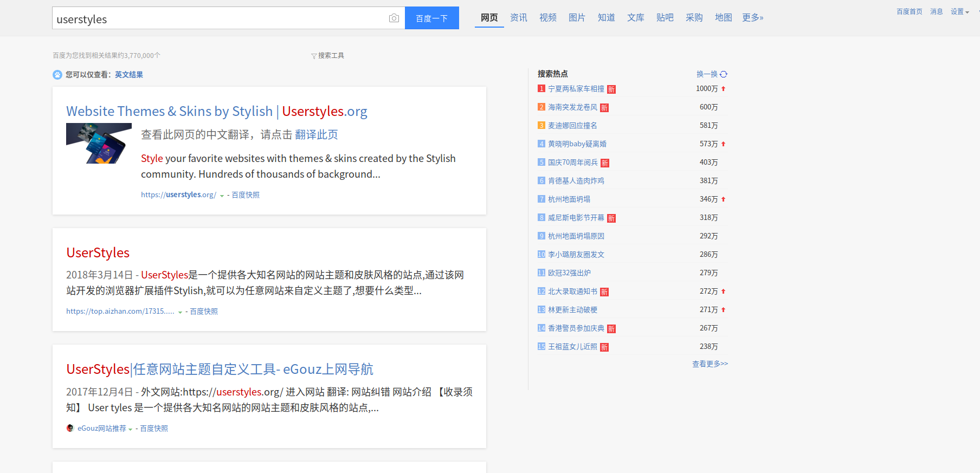The height and width of the screenshot is (473, 980).
Task: Click the Userstyles.org result thumbnail image
Action: pos(99,143)
